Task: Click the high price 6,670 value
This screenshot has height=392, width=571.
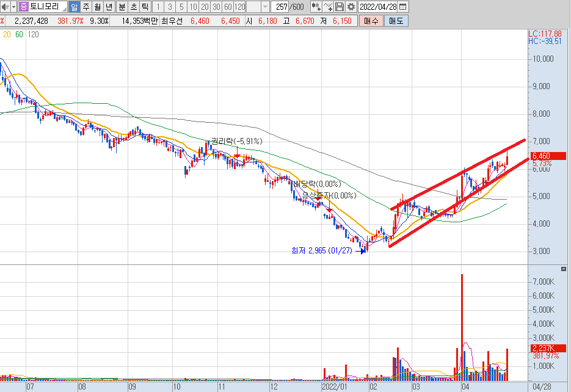Action: pyautogui.click(x=305, y=21)
